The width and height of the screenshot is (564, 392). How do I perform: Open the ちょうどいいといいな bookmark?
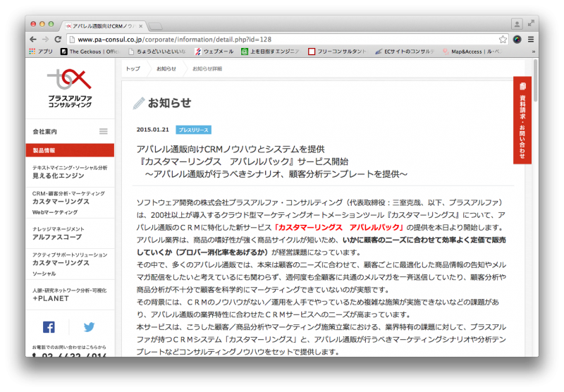click(157, 51)
